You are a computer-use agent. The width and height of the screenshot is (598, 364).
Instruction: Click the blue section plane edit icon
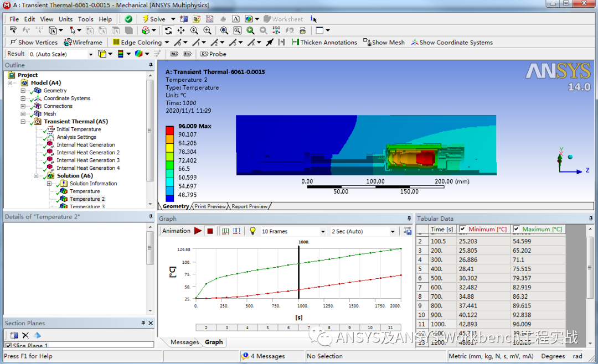(x=37, y=335)
